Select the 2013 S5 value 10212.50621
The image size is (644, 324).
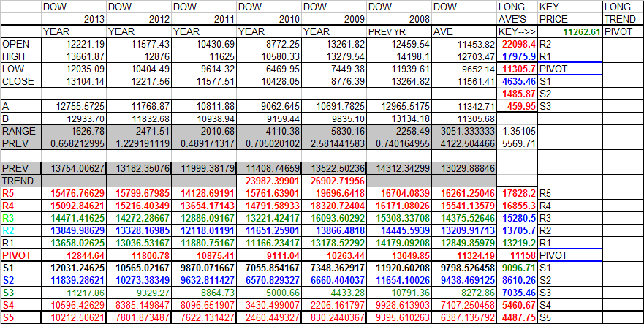(74, 317)
